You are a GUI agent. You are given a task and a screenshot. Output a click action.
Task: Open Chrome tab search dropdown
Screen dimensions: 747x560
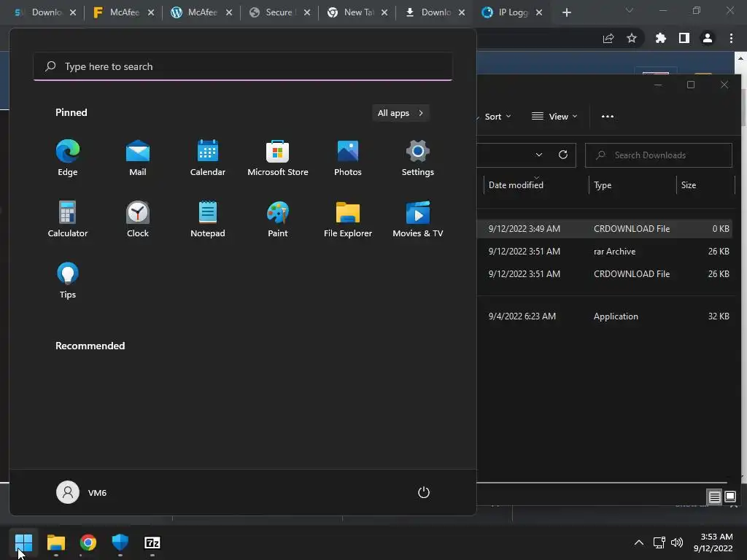[x=630, y=10]
